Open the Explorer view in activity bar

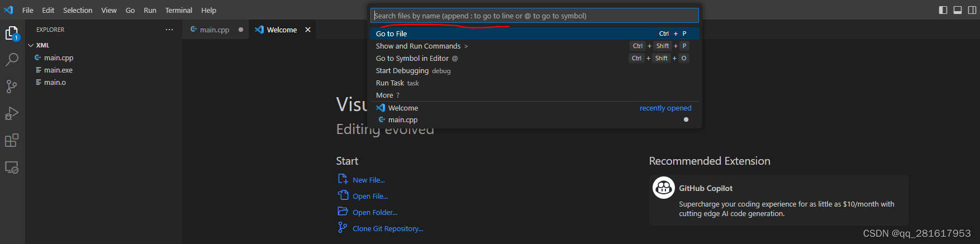(x=12, y=34)
